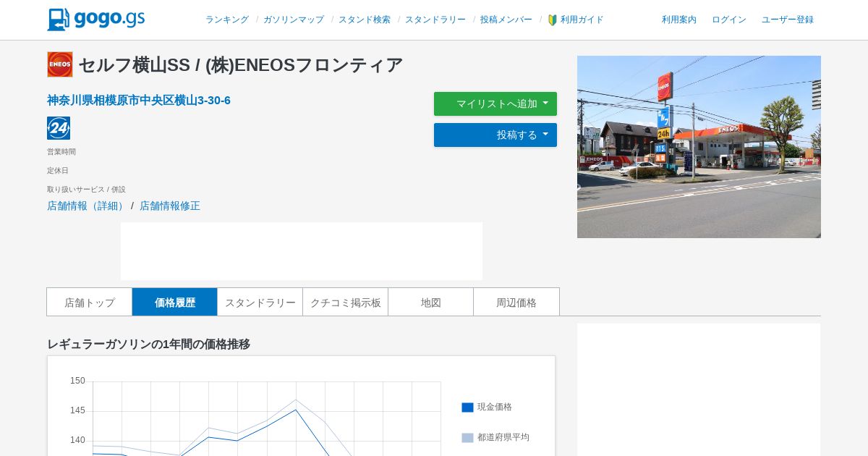The width and height of the screenshot is (868, 456).
Task: Click the ログイン link
Action: (x=729, y=20)
